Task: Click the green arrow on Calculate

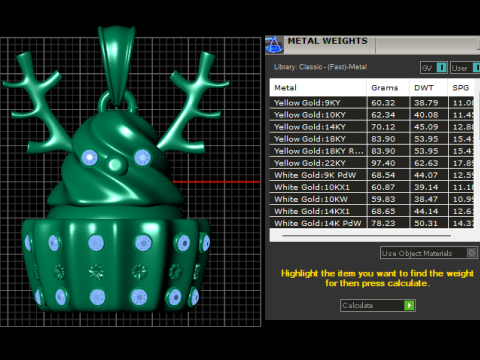Action: 409,305
